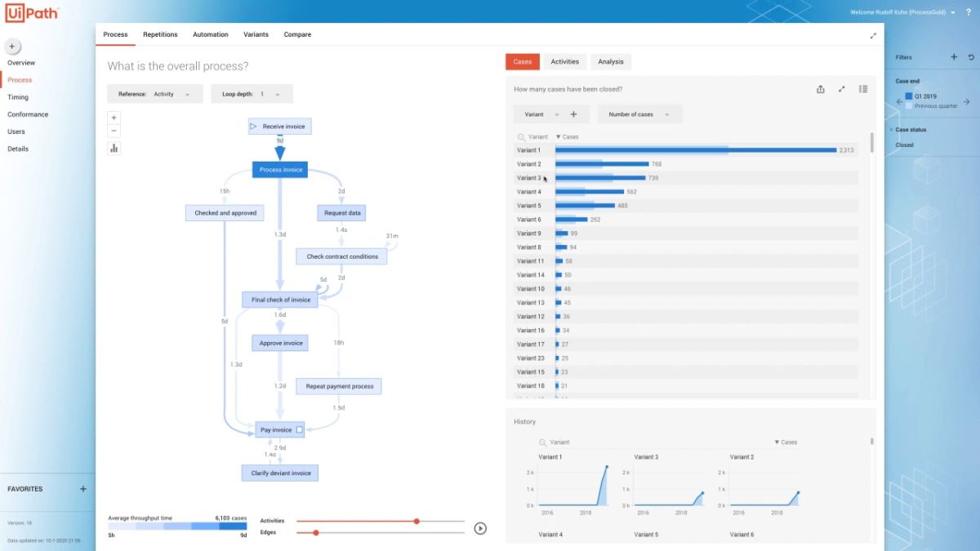Screen dimensions: 980x551
Task: Open the list view icon on Cases panel
Action: point(863,89)
